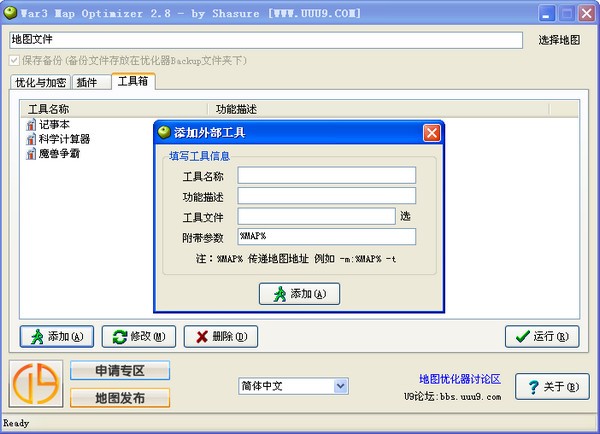
Task: Click the icon next to 记事本
Action: pos(31,125)
